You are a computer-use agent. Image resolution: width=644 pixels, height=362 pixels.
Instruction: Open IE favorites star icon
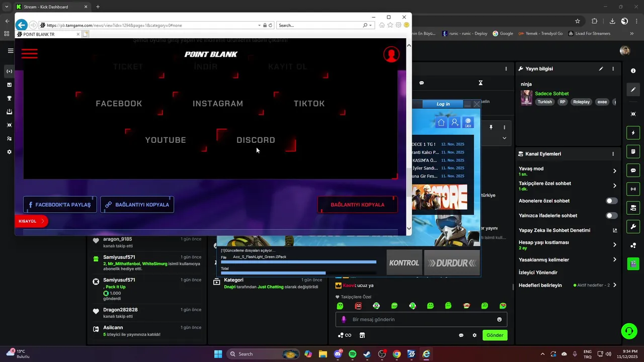[390, 25]
